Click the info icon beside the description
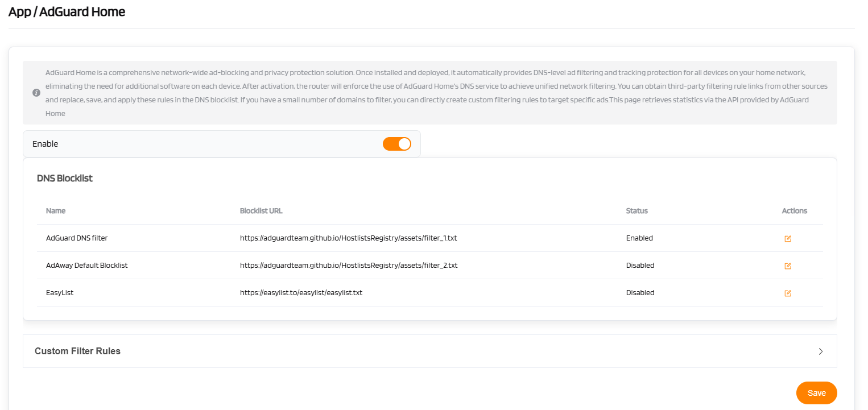 click(36, 92)
